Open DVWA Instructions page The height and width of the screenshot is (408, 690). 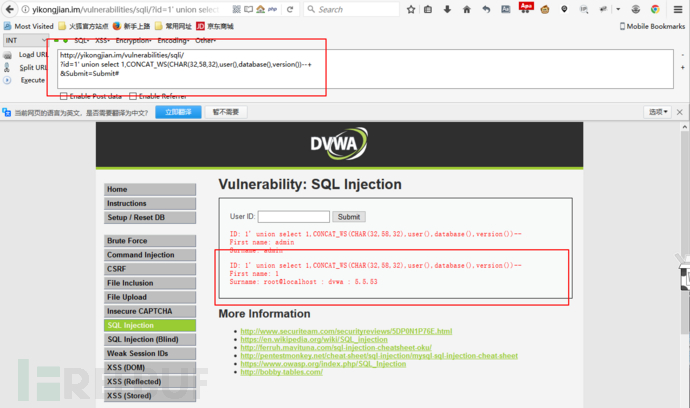coord(150,203)
